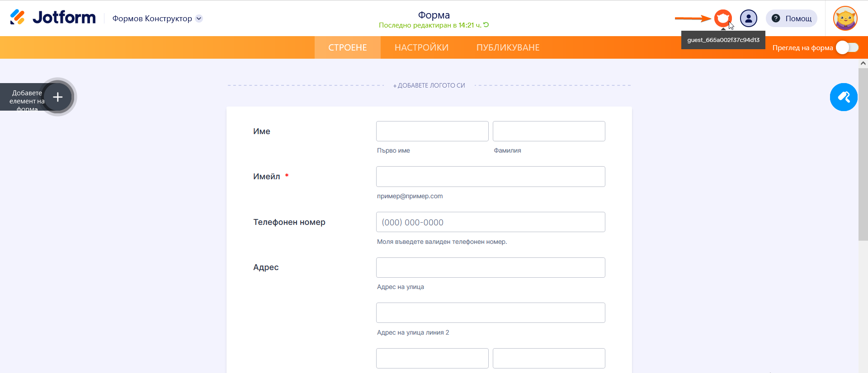Open the user profile avatar
This screenshot has height=373, width=868.
(845, 19)
